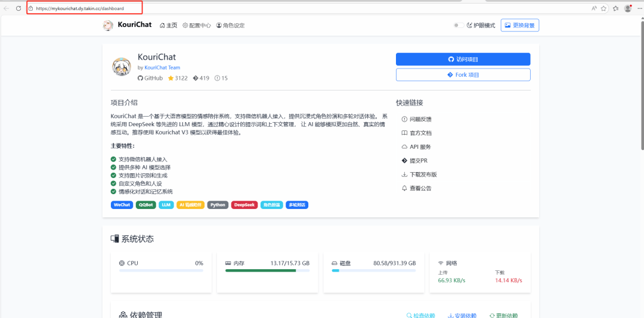Open the KouriChat Team link
This screenshot has width=644, height=318.
tap(162, 67)
